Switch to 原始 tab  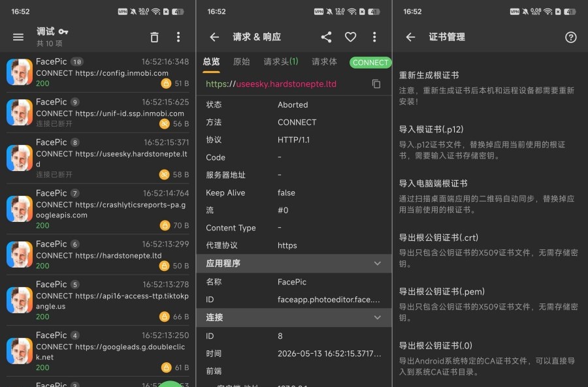(x=241, y=62)
